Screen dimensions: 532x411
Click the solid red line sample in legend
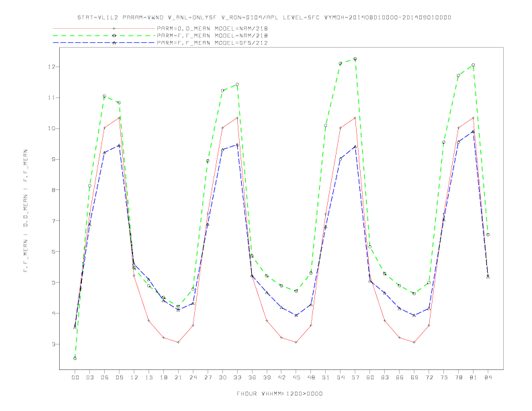click(x=104, y=28)
